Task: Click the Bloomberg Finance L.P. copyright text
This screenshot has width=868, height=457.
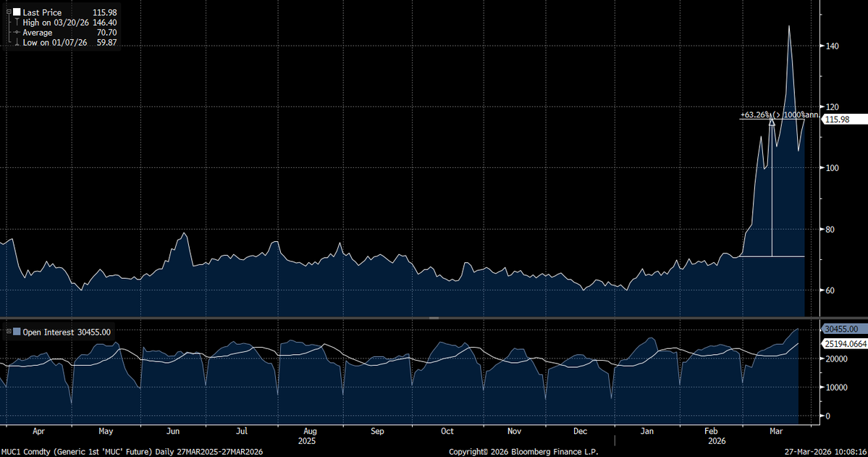Action: point(523,452)
